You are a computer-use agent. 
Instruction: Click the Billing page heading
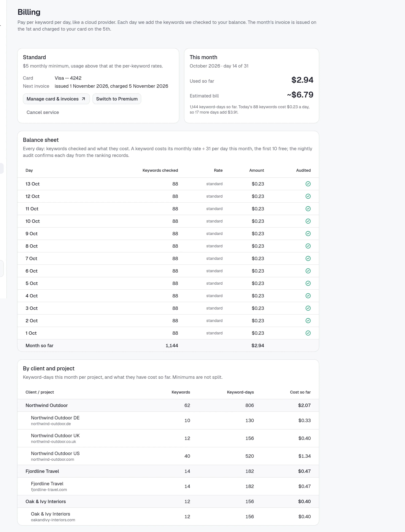[29, 12]
